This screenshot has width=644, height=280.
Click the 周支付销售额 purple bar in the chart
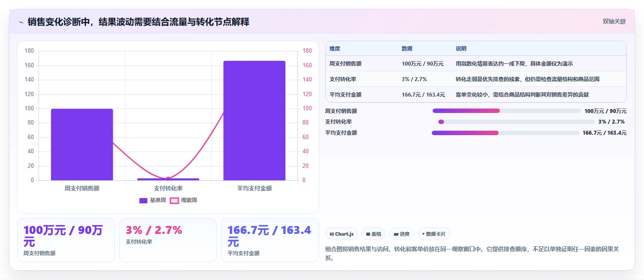[x=82, y=144]
